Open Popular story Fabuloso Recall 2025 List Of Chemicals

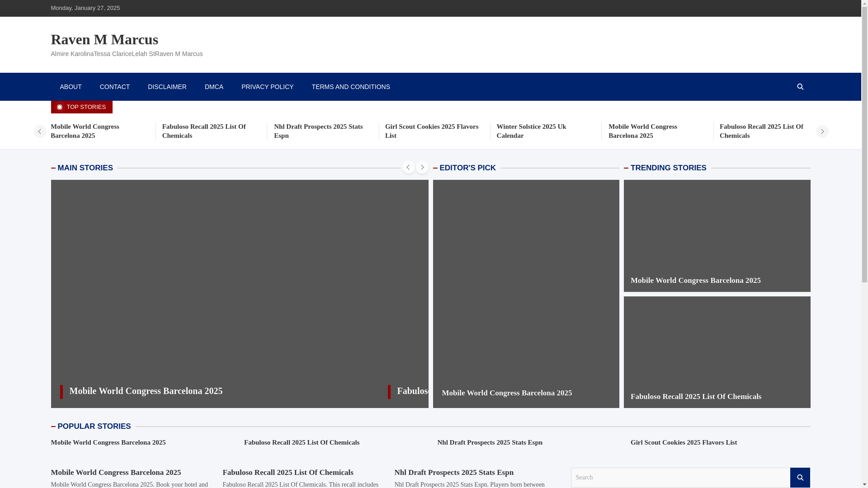coord(302,442)
